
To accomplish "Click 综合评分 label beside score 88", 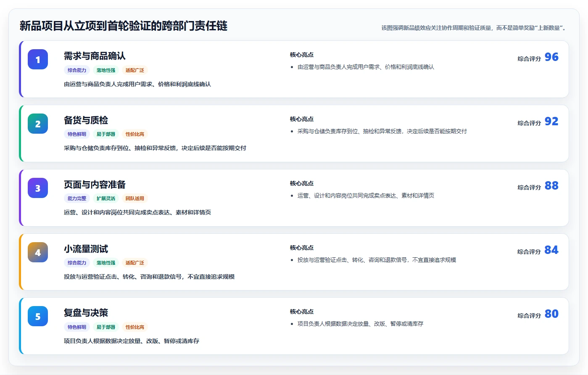I will coord(529,187).
